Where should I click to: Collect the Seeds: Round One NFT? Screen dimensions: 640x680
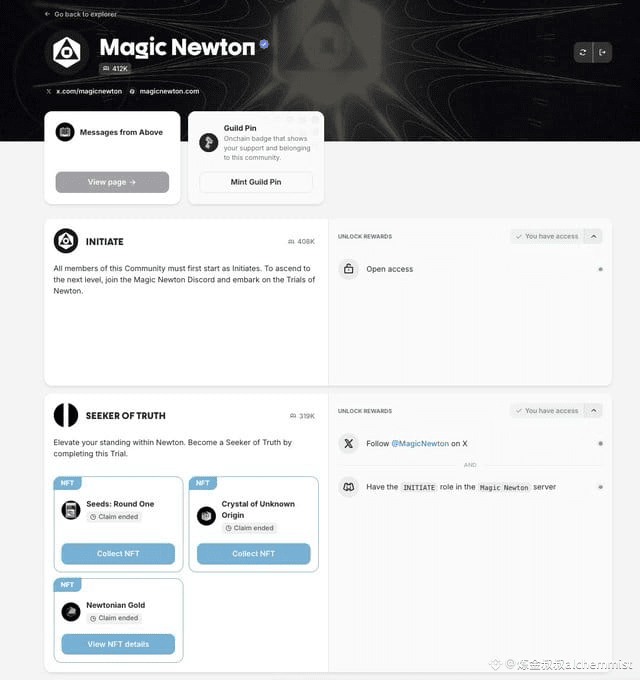point(118,554)
